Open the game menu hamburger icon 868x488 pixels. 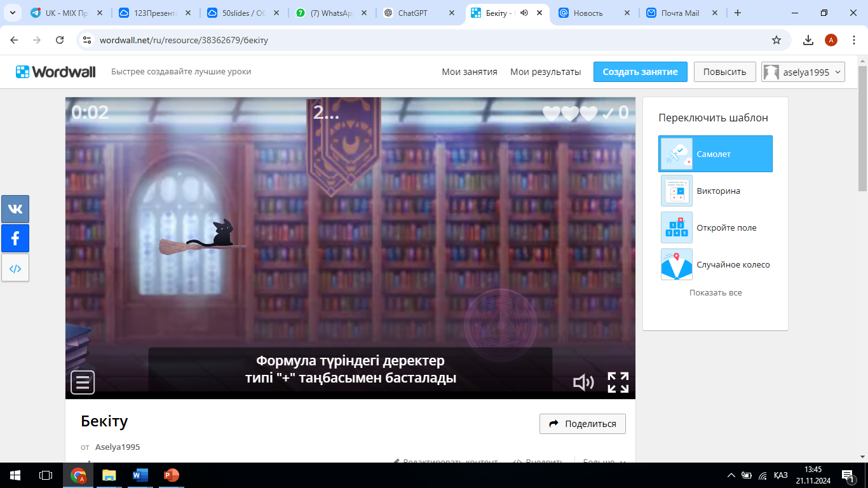pyautogui.click(x=83, y=383)
